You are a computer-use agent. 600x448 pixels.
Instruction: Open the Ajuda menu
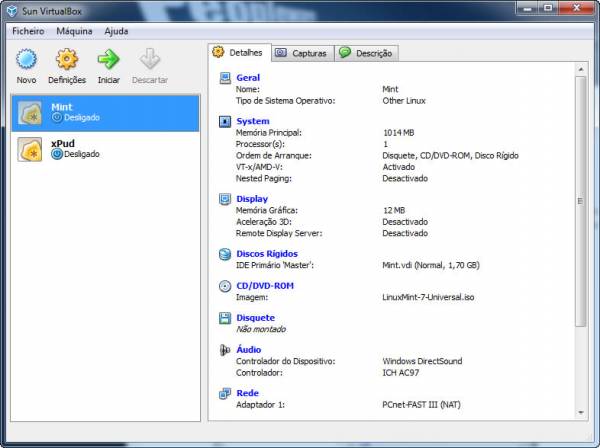coord(116,31)
